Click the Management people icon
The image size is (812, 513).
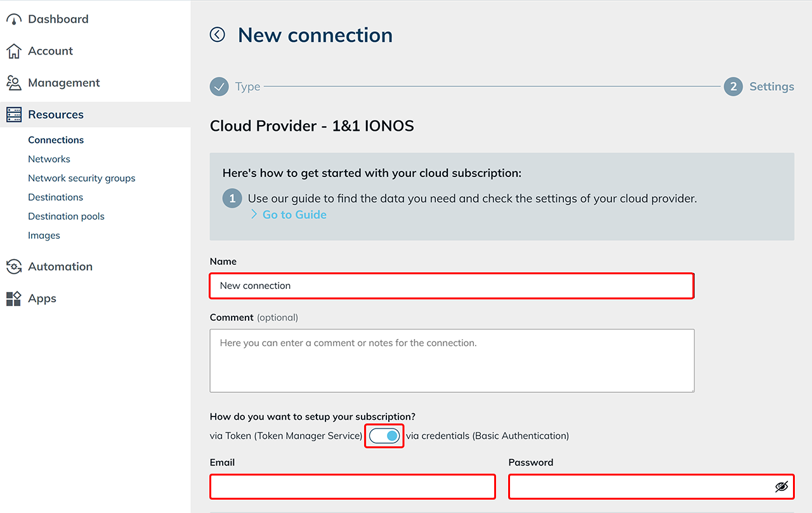pyautogui.click(x=13, y=83)
